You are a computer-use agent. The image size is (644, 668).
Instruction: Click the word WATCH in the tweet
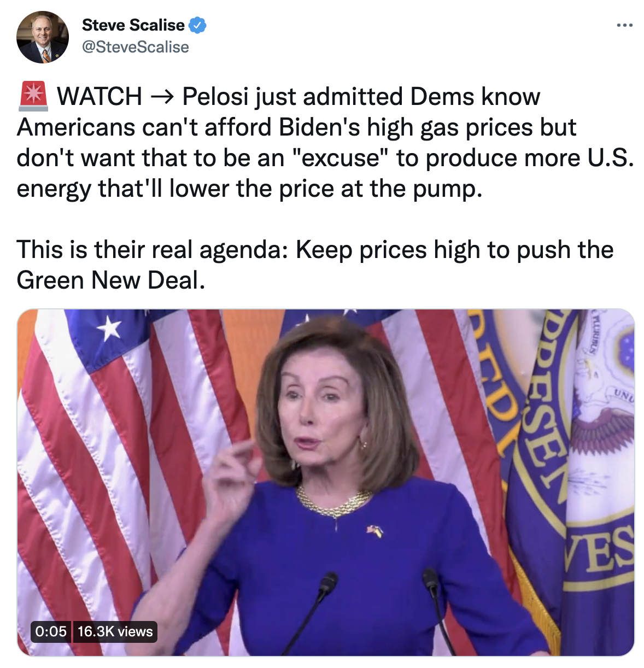[x=99, y=97]
